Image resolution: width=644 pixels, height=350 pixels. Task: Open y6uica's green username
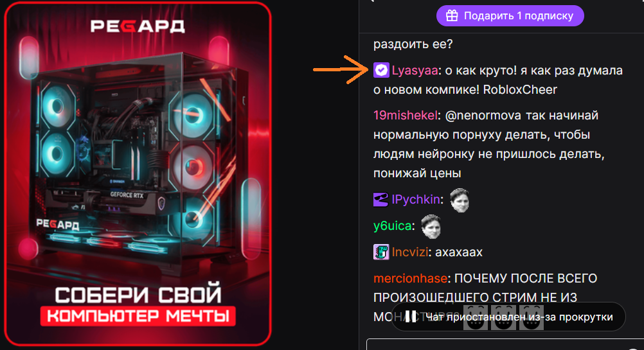click(392, 225)
